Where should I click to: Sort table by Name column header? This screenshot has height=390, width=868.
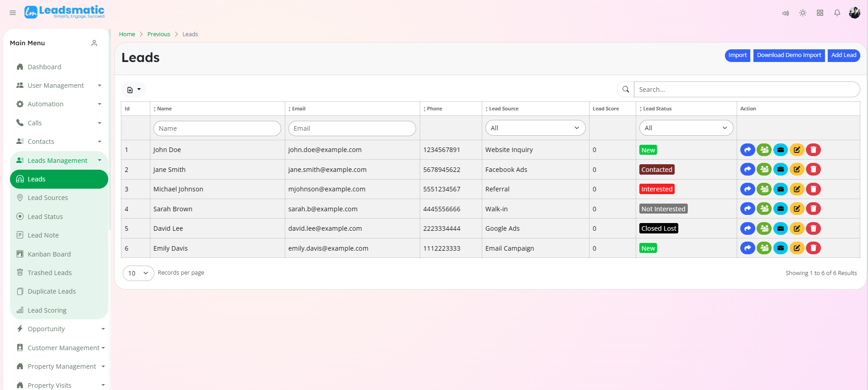[x=164, y=109]
